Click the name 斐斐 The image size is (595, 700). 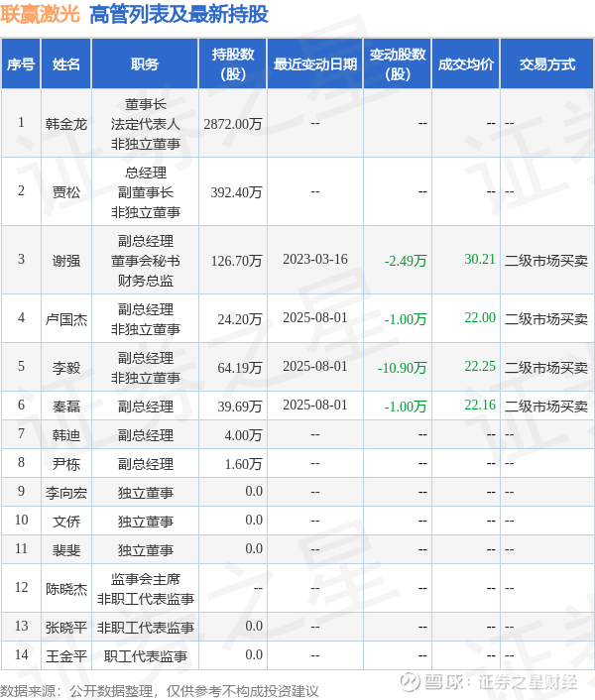click(x=66, y=550)
